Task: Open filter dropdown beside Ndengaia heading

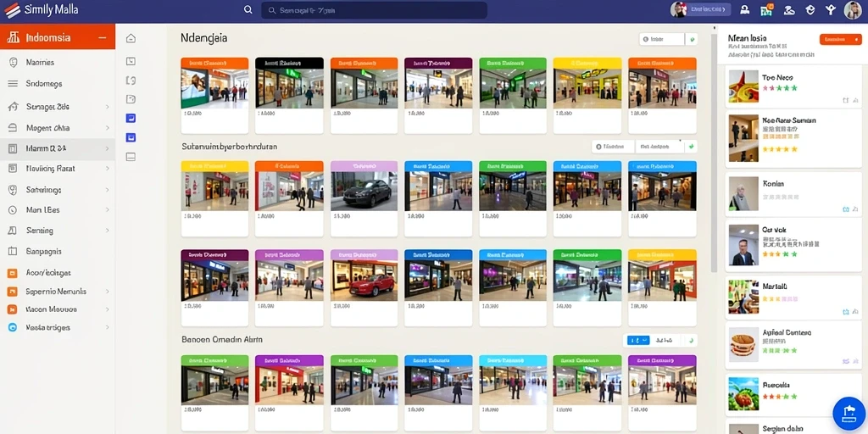Action: 661,39
